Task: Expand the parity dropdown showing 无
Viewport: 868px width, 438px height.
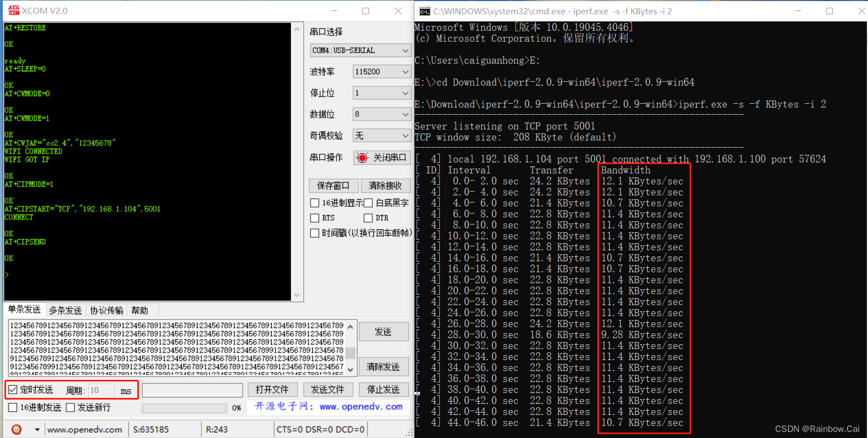Action: [x=382, y=136]
